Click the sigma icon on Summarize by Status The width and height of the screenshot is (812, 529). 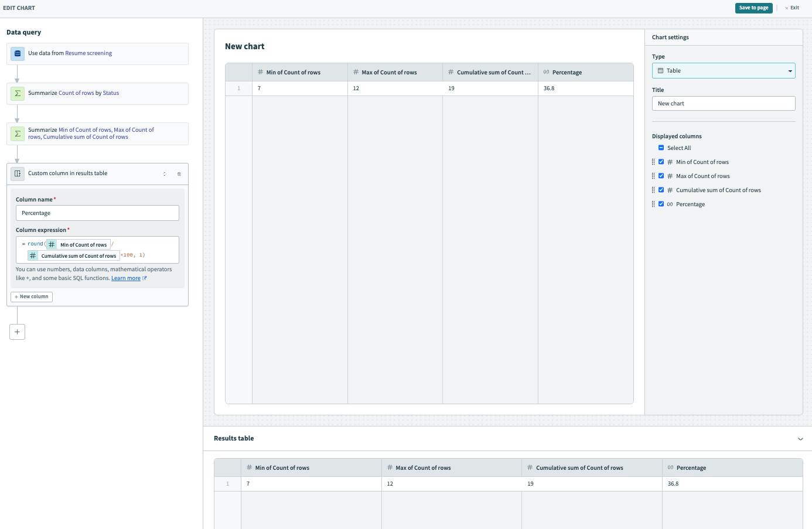pos(18,93)
